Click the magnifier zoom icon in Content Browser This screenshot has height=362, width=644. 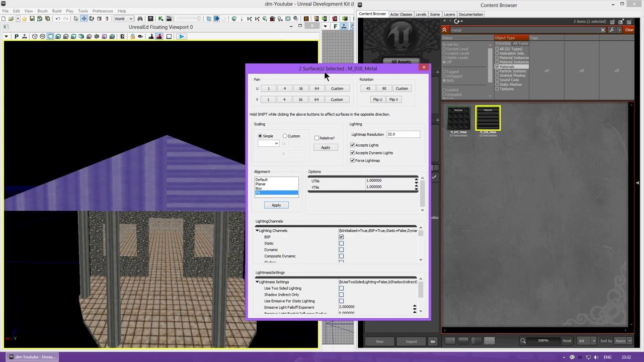tap(523, 341)
